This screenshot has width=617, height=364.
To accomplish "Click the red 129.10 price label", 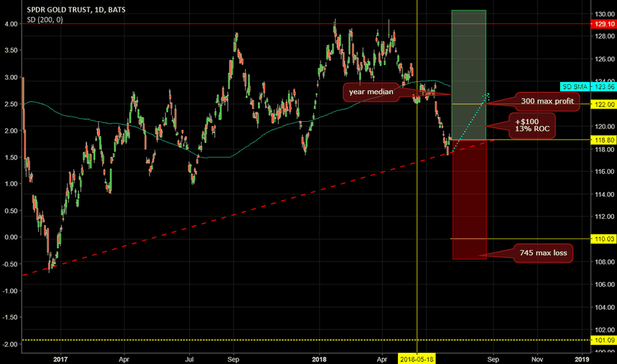I will pyautogui.click(x=604, y=24).
